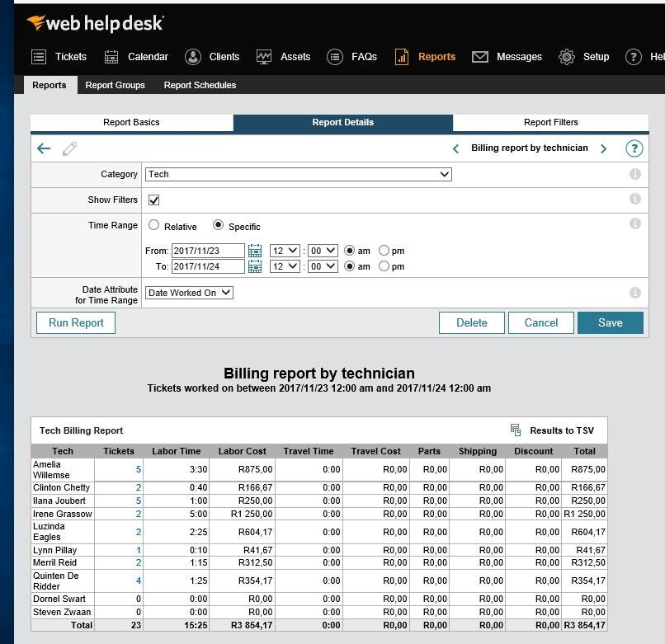
Task: Click the Results to TSV export icon
Action: point(516,430)
